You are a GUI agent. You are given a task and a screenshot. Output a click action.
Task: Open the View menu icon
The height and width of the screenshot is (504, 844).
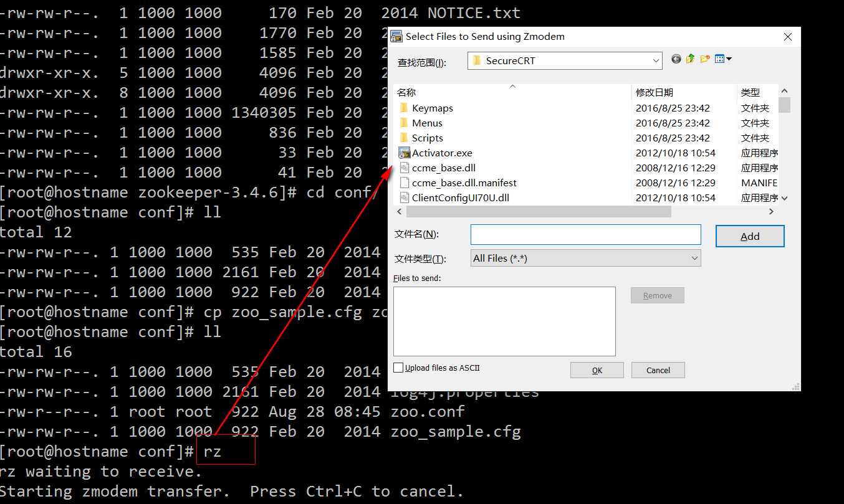click(x=723, y=59)
